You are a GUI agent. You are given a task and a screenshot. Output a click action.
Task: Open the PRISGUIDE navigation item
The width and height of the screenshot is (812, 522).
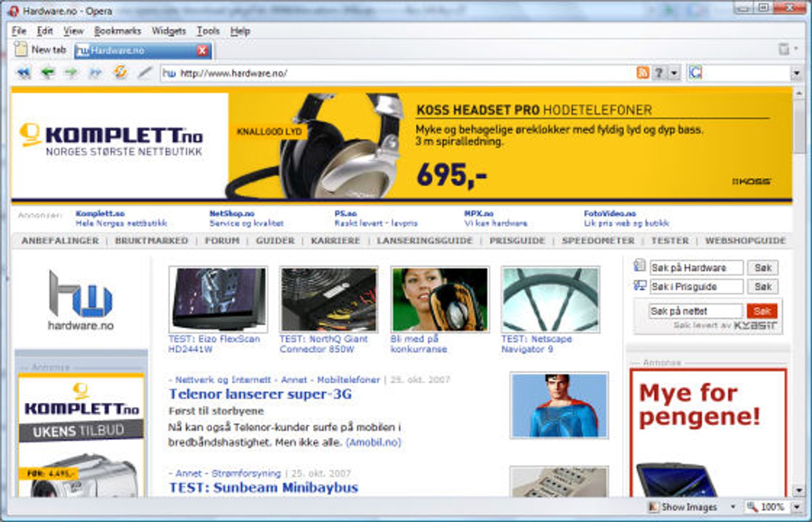(x=517, y=241)
